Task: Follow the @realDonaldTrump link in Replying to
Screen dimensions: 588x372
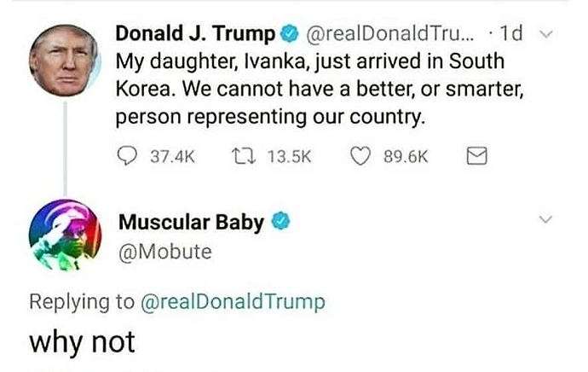Action: [233, 302]
